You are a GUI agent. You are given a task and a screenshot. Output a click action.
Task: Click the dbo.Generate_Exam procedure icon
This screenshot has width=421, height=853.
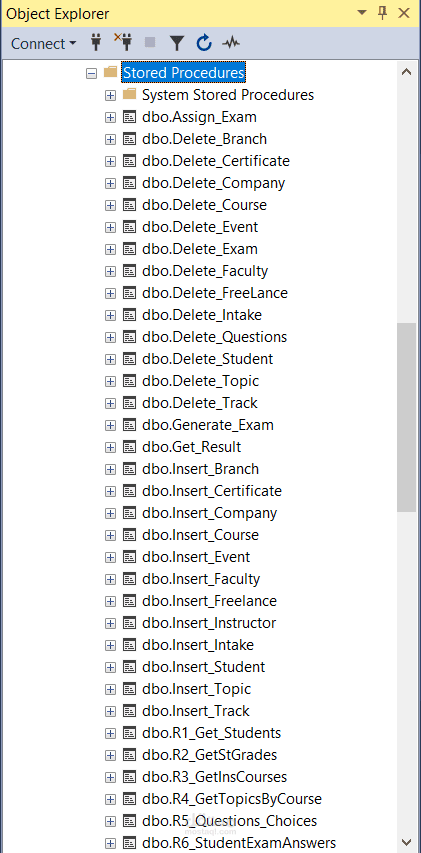129,425
